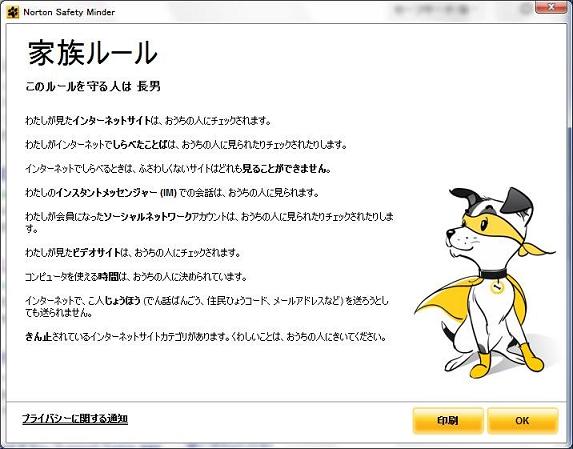
Task: Click the rule mentioning ビデオサイト
Action: point(133,252)
